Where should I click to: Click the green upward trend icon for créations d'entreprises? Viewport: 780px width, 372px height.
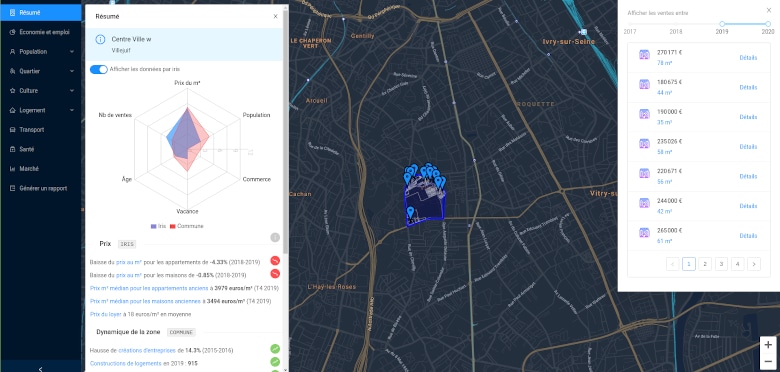click(275, 350)
